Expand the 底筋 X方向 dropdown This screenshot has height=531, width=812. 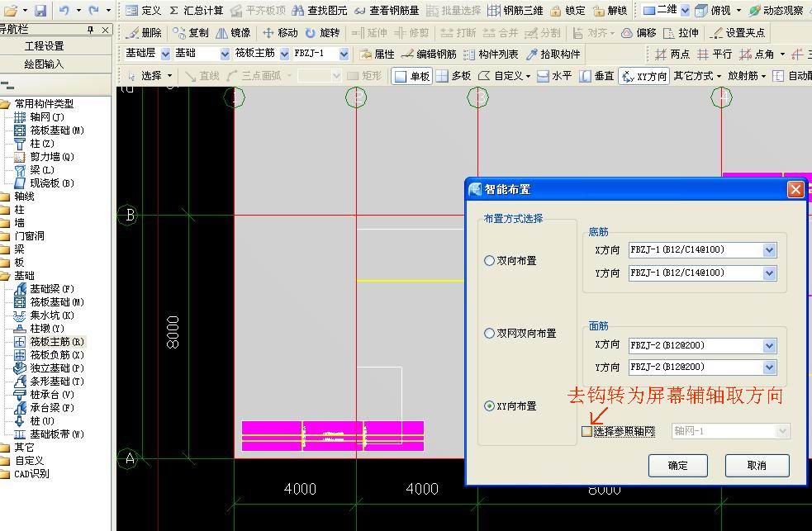click(x=769, y=250)
